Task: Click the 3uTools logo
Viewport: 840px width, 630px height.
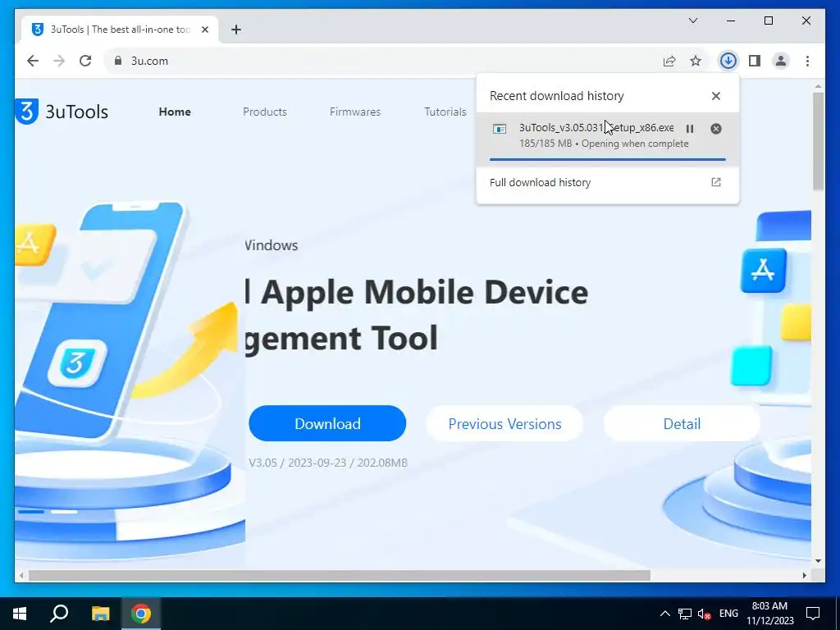Action: pos(62,112)
